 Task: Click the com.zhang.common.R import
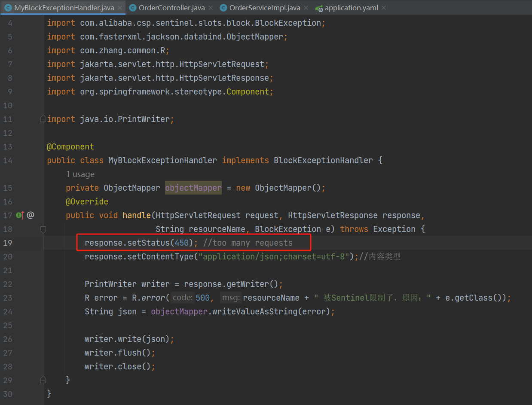click(x=108, y=50)
